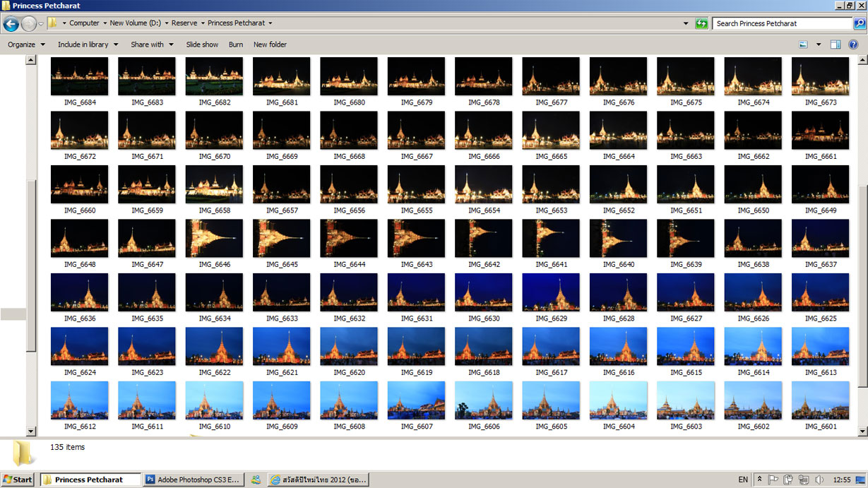Open the Share with menu
868x488 pixels.
coord(151,44)
